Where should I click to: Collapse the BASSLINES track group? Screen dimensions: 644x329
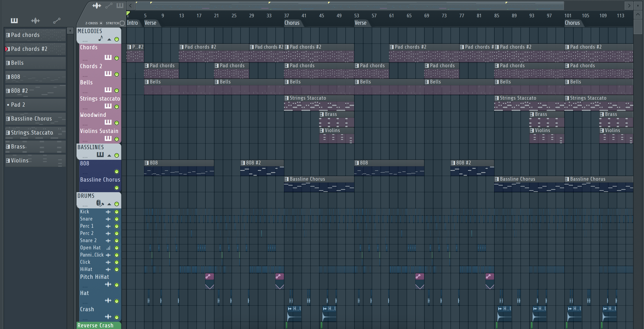point(109,155)
